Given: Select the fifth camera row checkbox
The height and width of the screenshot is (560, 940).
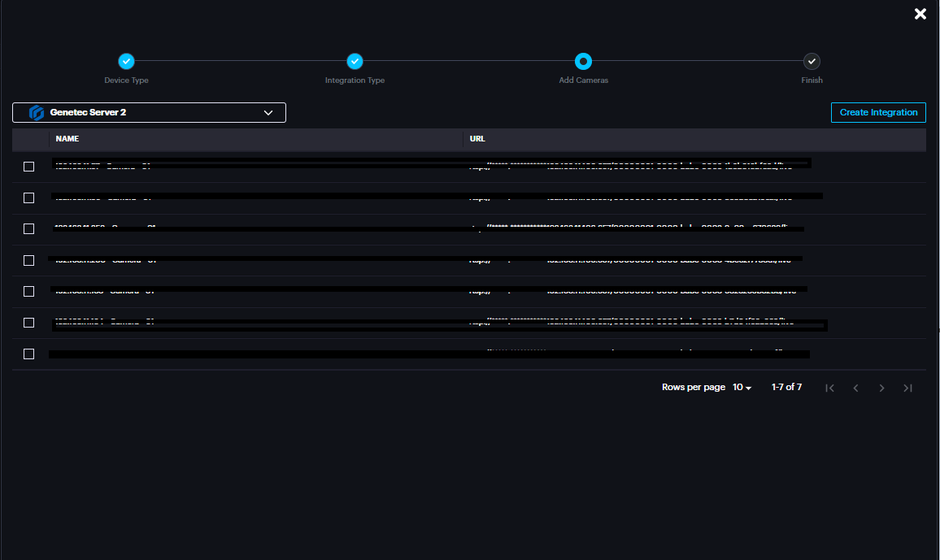Looking at the screenshot, I should (x=29, y=291).
